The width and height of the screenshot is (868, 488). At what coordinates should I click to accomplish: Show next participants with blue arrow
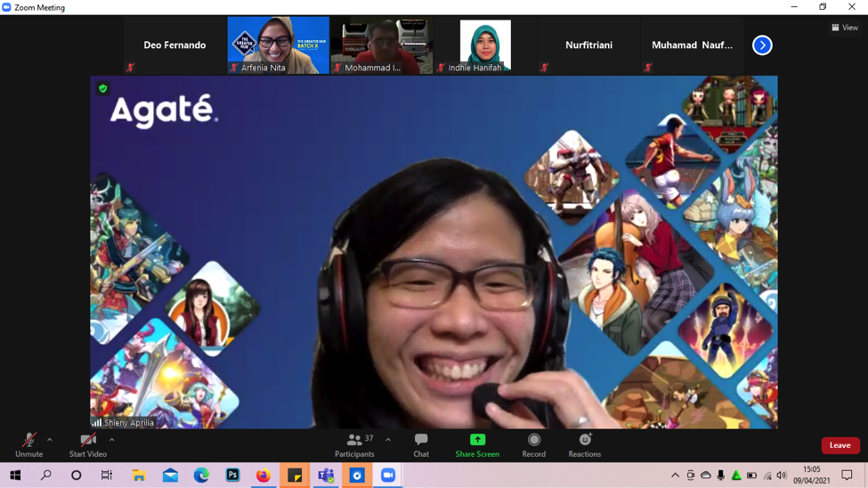[762, 45]
